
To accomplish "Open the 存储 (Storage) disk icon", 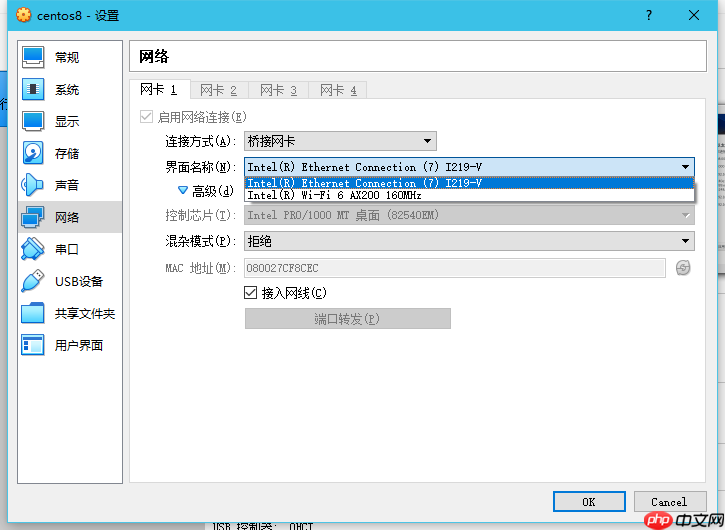I will [x=33, y=153].
